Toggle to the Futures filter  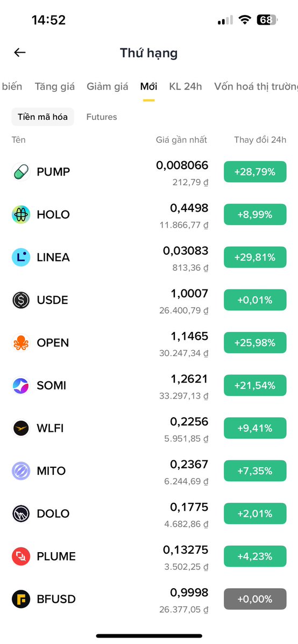pyautogui.click(x=102, y=117)
